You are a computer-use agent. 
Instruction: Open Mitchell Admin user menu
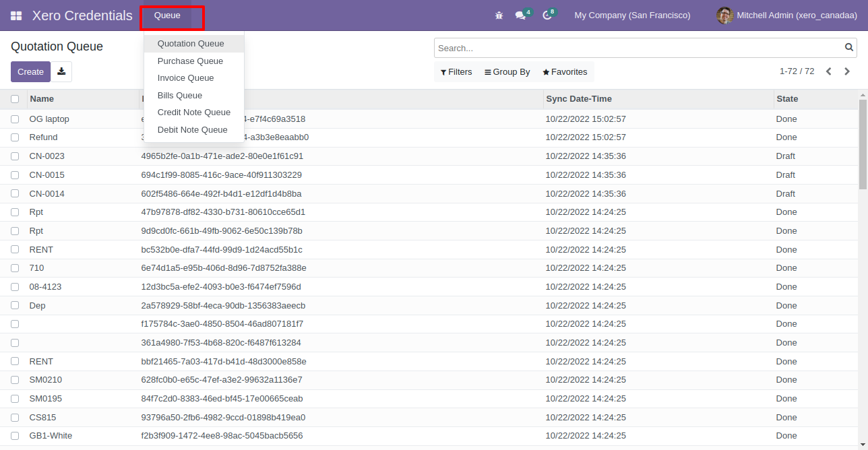pos(786,15)
